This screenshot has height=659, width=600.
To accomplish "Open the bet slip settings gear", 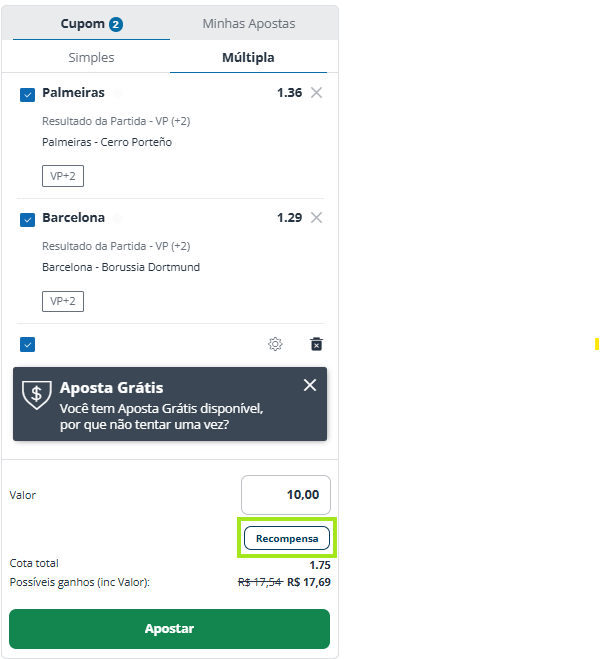I will [275, 344].
